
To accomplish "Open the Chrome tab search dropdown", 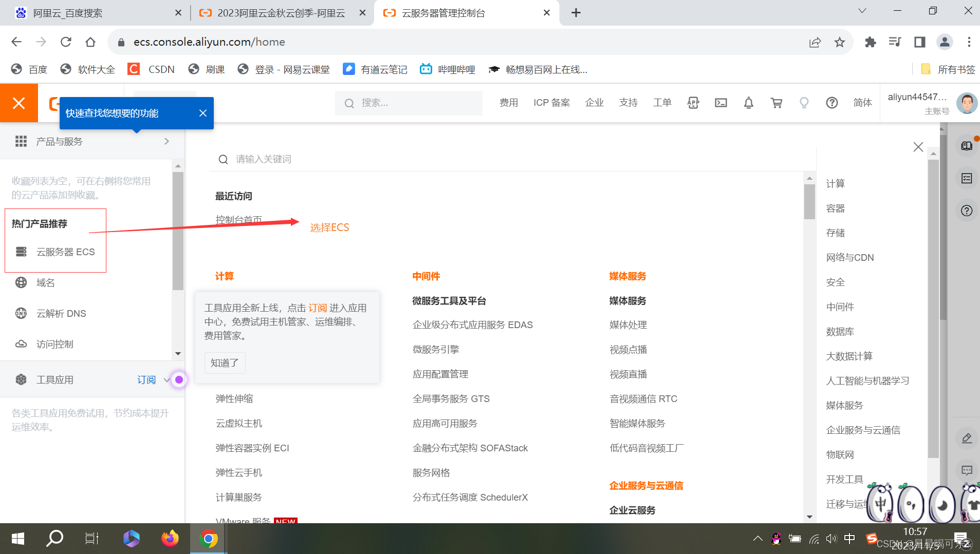I will (862, 11).
